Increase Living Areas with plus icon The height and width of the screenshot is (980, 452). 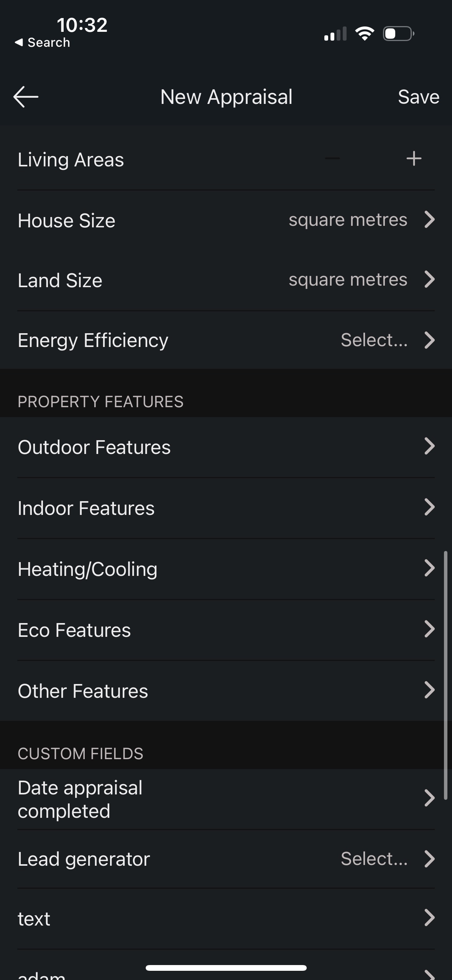pos(414,158)
